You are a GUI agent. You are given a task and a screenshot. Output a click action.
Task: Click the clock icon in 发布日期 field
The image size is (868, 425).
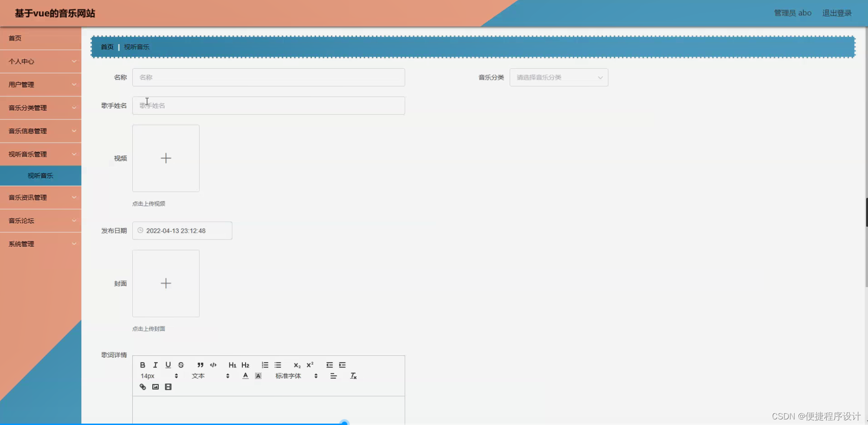[x=140, y=230]
